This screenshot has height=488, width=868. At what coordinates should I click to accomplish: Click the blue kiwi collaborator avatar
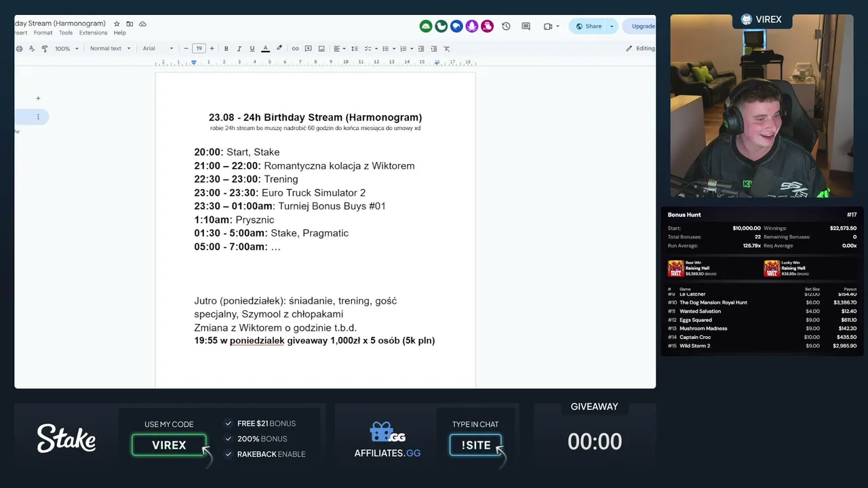pyautogui.click(x=456, y=26)
